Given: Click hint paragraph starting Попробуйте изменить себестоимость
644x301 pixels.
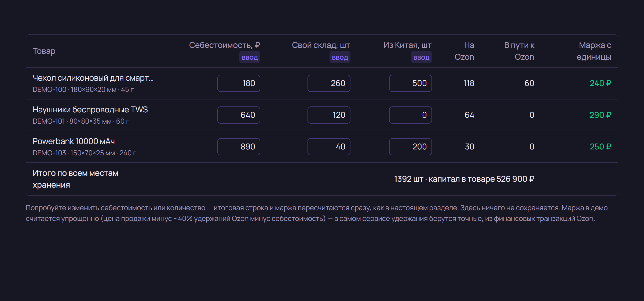Looking at the screenshot, I should click(x=317, y=213).
